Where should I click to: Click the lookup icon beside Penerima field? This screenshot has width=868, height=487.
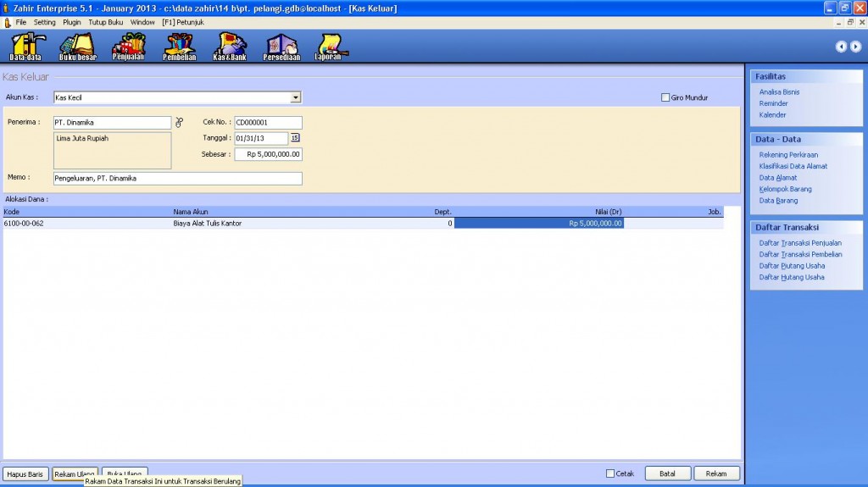click(x=179, y=123)
